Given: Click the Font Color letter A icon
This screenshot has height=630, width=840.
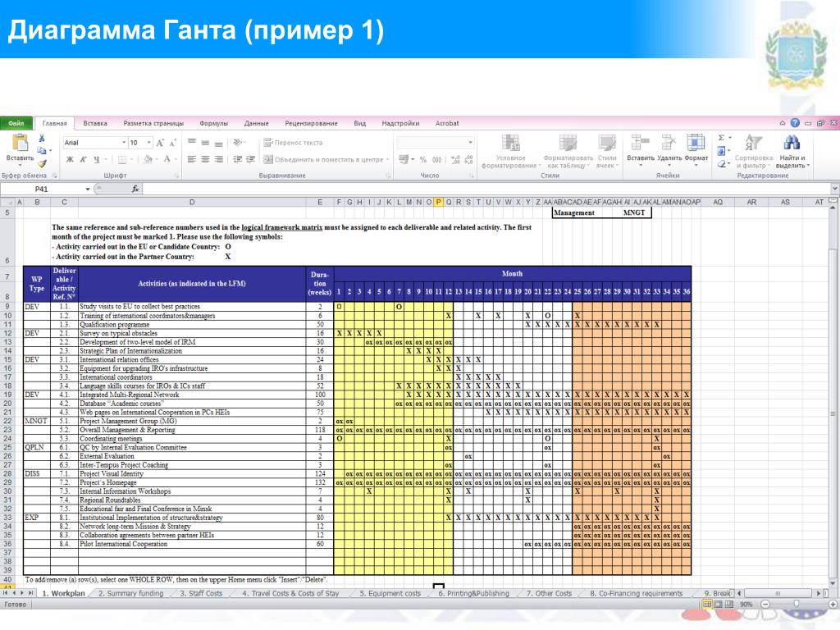Looking at the screenshot, I should pyautogui.click(x=167, y=159).
